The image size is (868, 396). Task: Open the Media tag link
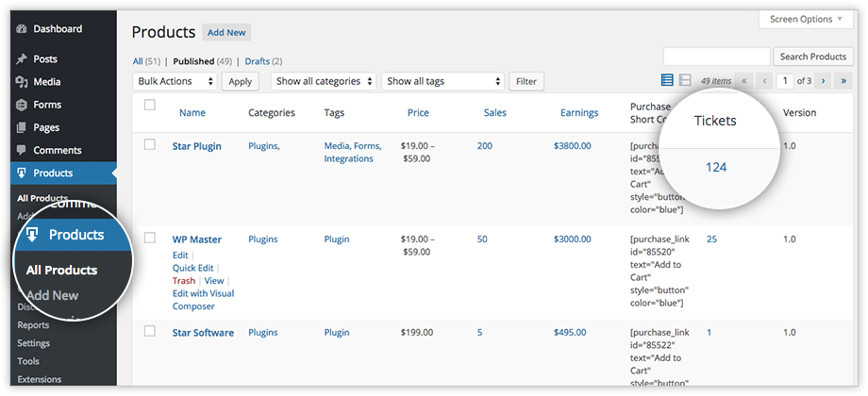[336, 146]
